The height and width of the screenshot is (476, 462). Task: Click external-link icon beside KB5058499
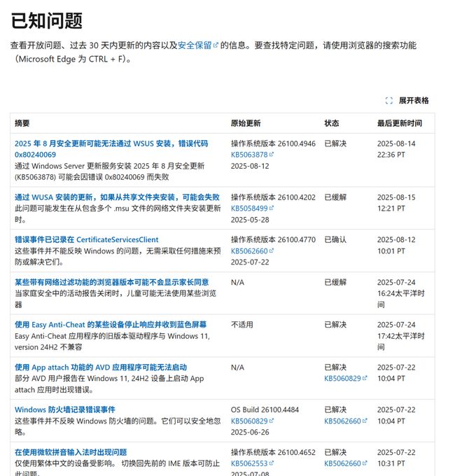(272, 208)
